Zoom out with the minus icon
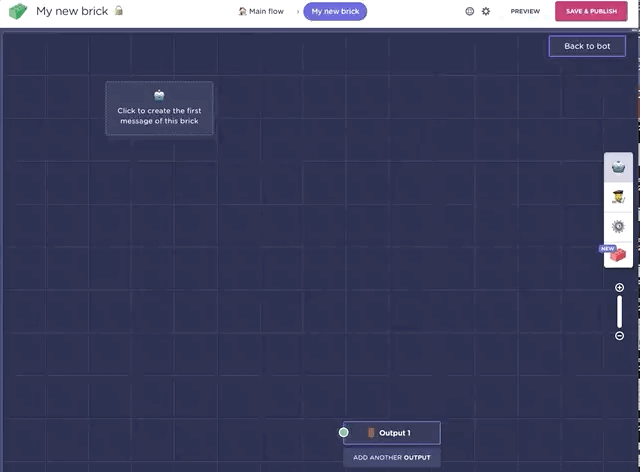The height and width of the screenshot is (472, 640). click(619, 336)
